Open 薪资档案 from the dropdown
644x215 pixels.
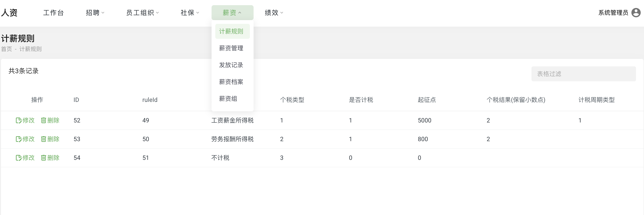pyautogui.click(x=231, y=82)
